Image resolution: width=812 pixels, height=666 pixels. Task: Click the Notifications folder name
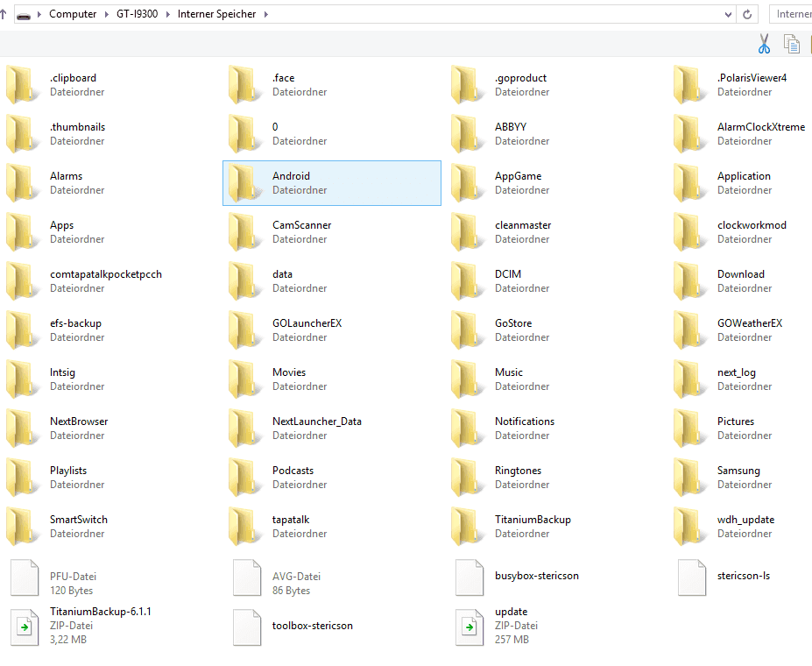525,422
